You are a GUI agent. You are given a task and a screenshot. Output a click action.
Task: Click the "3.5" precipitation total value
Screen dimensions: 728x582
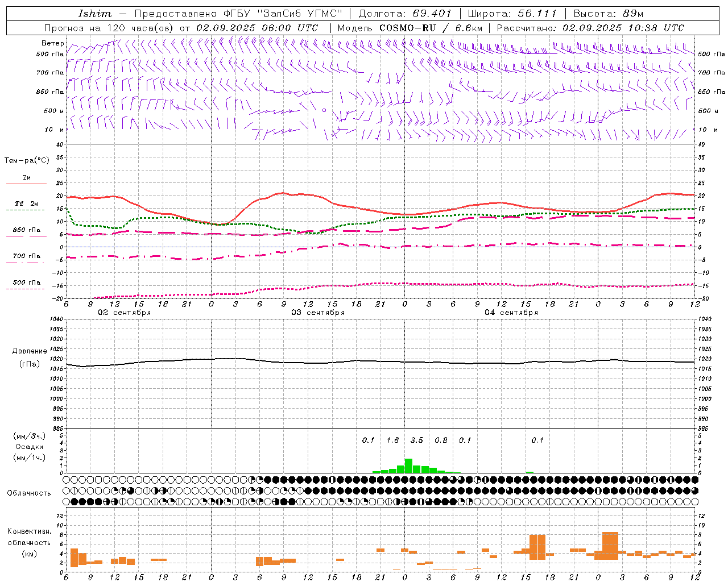(417, 440)
